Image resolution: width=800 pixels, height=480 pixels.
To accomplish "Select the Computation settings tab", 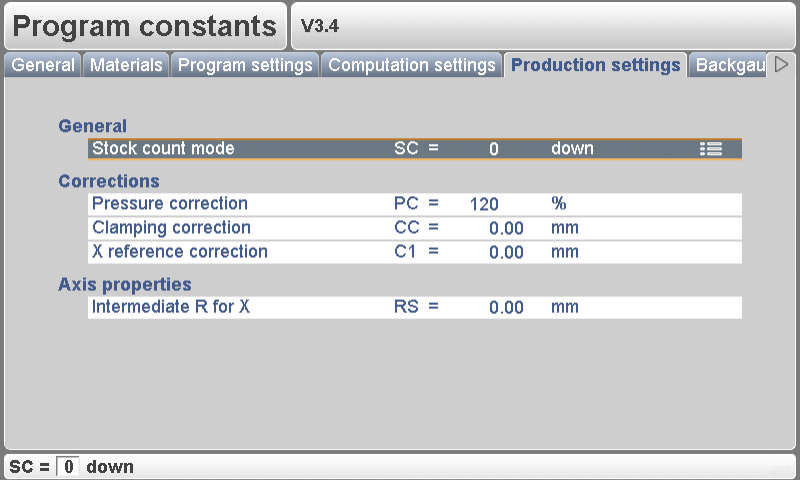I will point(412,65).
